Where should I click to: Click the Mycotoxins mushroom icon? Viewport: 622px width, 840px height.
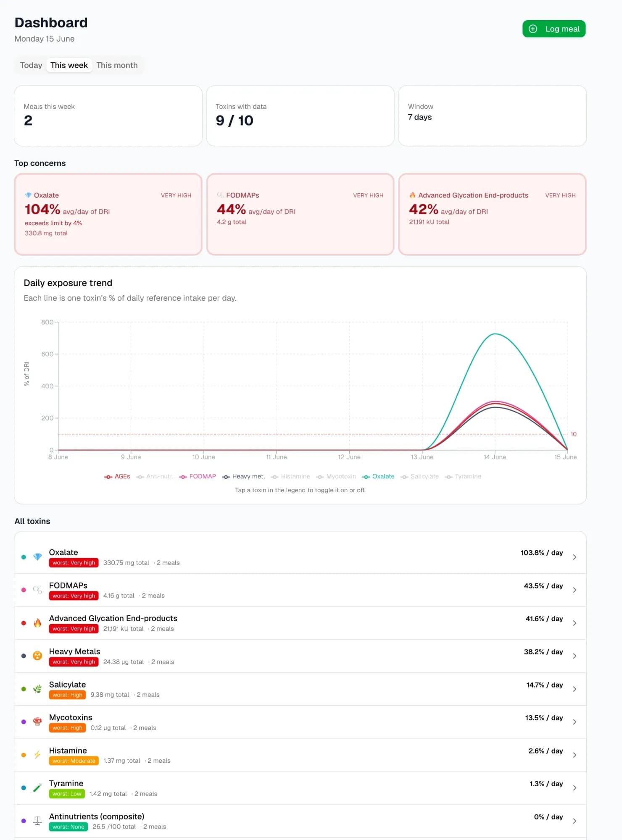click(x=37, y=722)
